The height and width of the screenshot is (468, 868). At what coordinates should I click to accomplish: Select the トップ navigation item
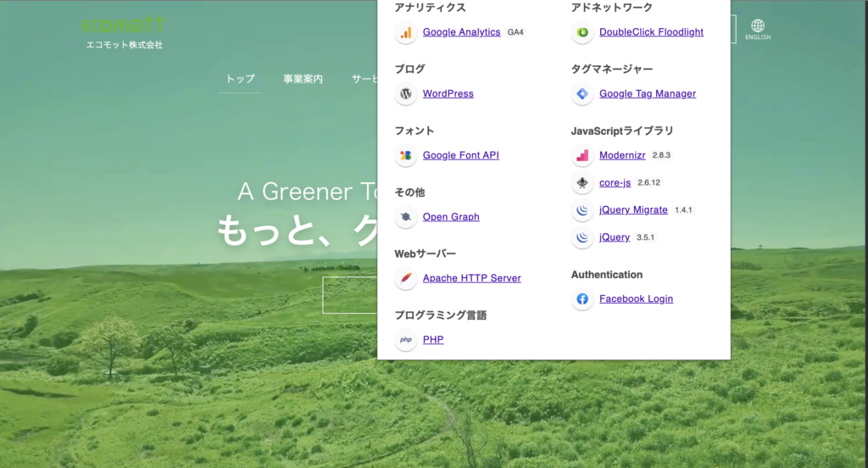point(240,79)
